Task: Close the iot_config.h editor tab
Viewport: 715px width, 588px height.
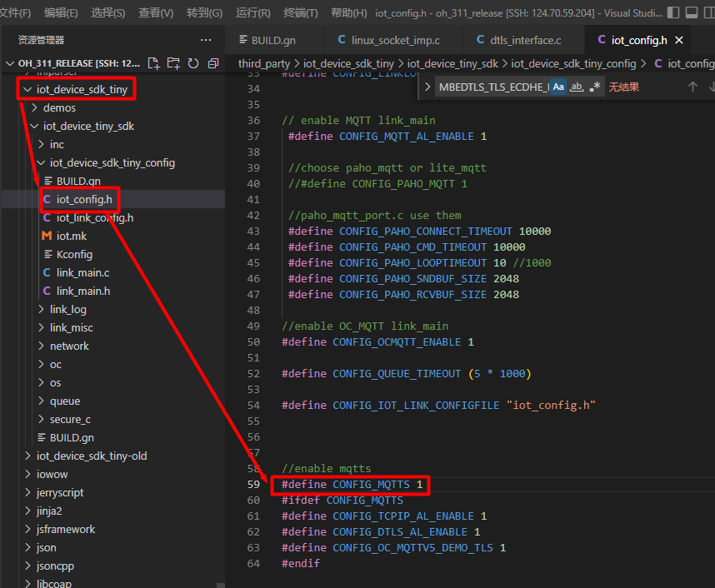Action: 679,40
